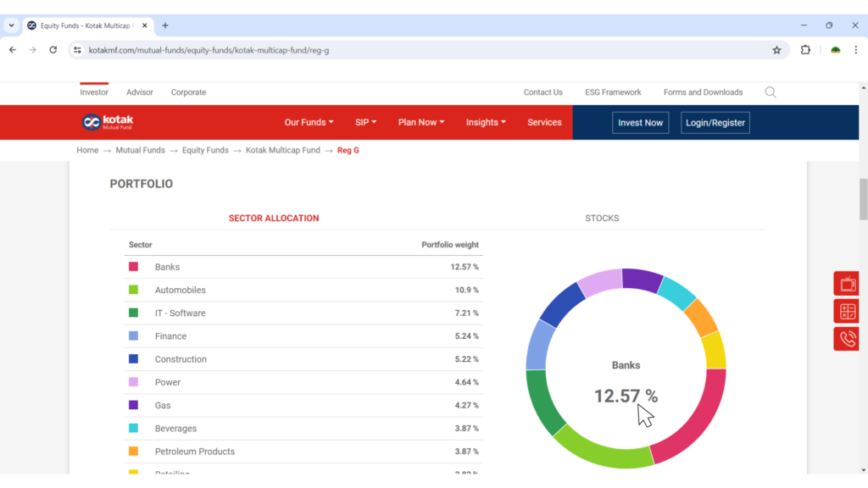868x488 pixels.
Task: Click the browser address bar URL
Action: (209, 50)
